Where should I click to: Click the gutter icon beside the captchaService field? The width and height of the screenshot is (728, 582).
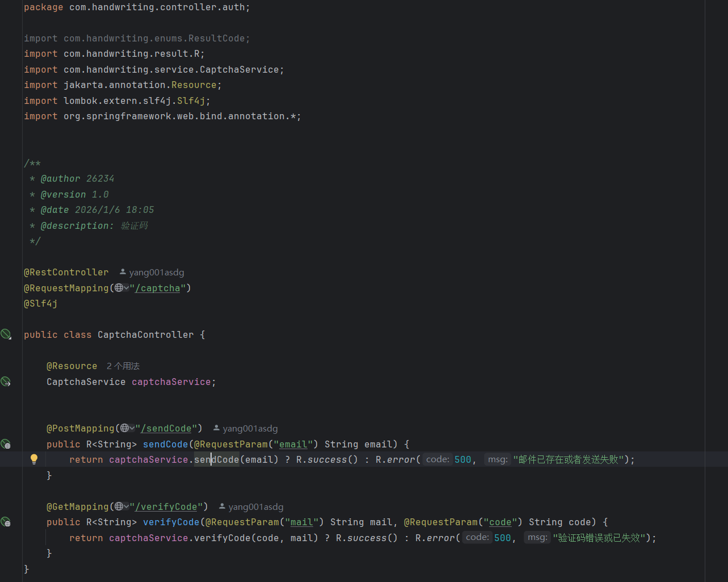click(x=6, y=382)
